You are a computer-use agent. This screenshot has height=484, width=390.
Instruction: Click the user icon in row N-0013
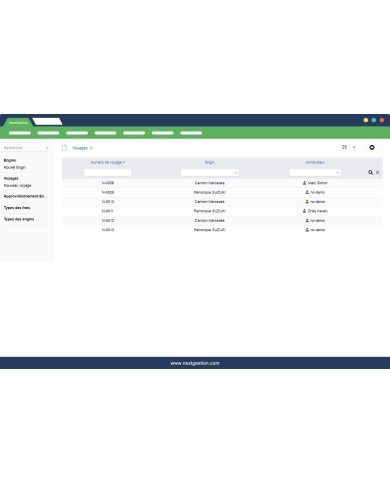pyautogui.click(x=307, y=230)
